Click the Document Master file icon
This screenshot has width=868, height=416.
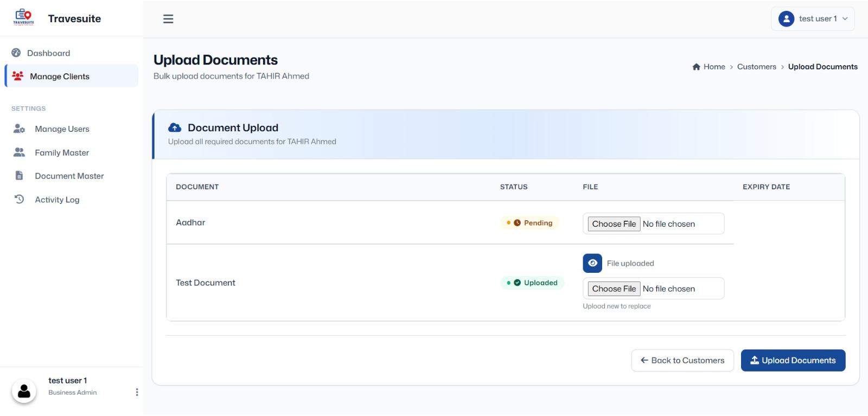[19, 176]
